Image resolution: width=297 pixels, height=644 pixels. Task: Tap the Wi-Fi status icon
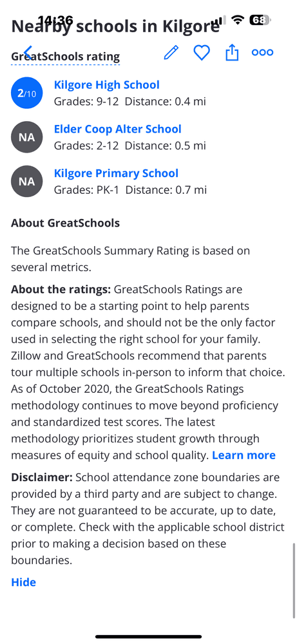click(237, 20)
